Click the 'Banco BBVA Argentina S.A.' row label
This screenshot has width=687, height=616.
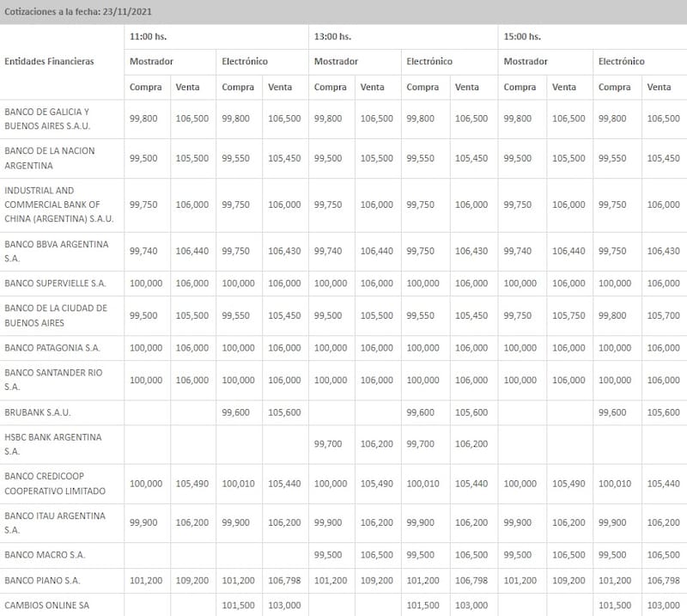click(57, 251)
